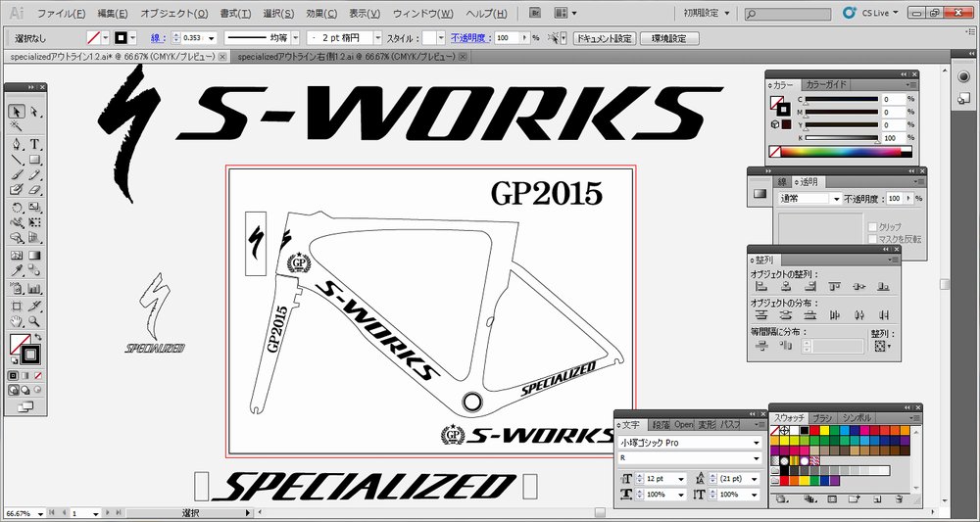Click horizontal align left in 整列 panel
The image size is (980, 522).
click(x=761, y=287)
